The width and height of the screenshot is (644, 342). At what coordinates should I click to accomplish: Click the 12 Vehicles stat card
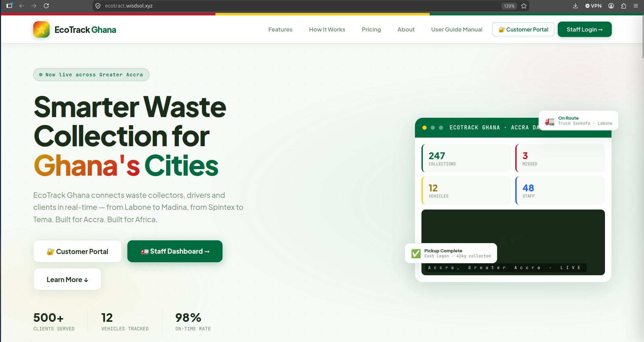466,190
